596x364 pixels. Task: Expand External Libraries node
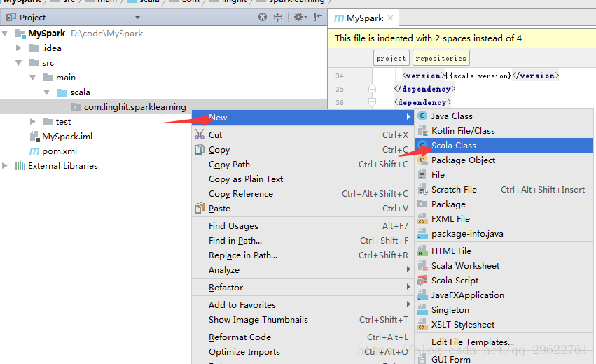coord(5,166)
